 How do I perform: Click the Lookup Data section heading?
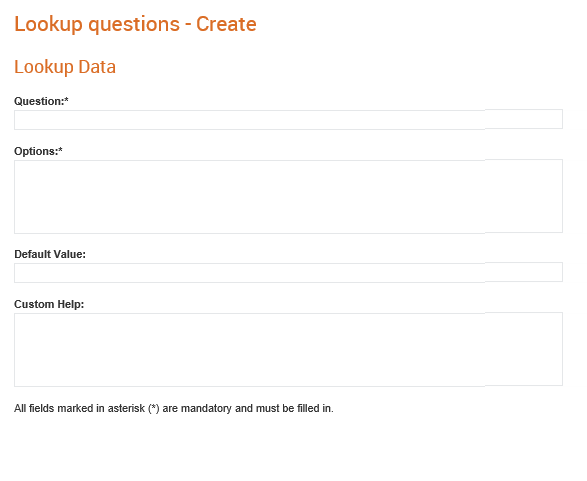click(65, 67)
